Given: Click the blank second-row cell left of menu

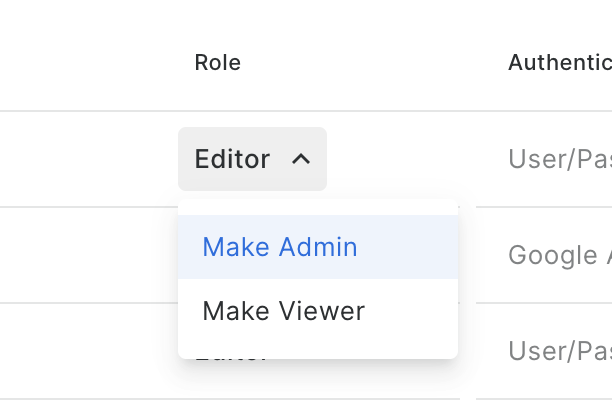Looking at the screenshot, I should coord(88,255).
